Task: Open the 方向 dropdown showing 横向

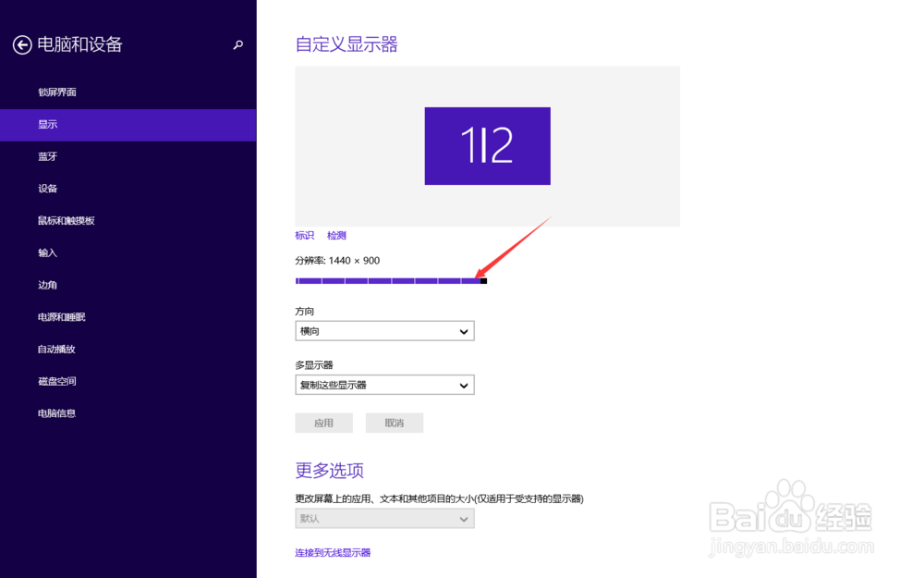Action: [384, 331]
